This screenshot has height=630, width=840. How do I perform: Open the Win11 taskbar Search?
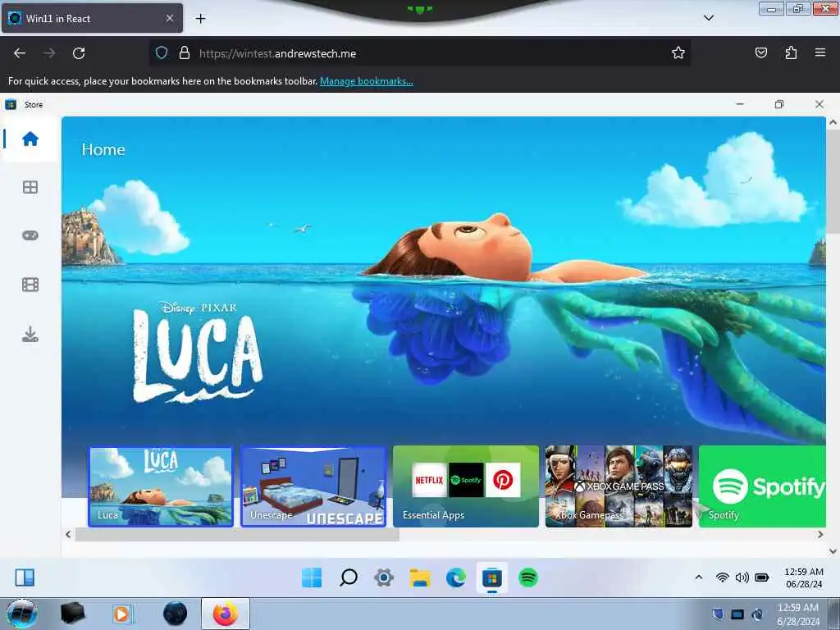[x=348, y=577]
